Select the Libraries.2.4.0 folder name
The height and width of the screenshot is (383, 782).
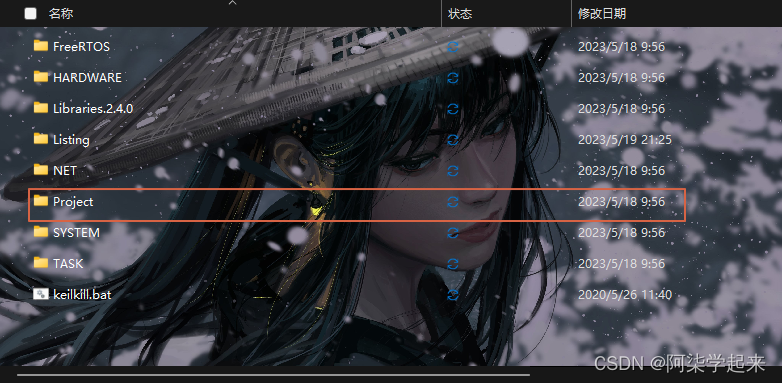tap(93, 109)
